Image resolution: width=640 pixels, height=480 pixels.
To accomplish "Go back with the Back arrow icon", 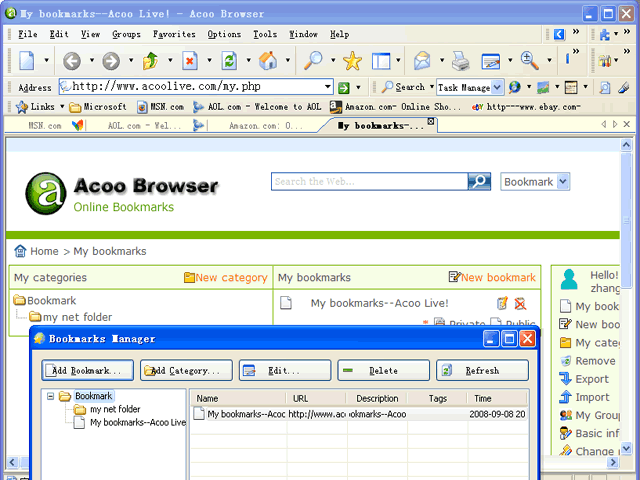I will (x=72, y=61).
